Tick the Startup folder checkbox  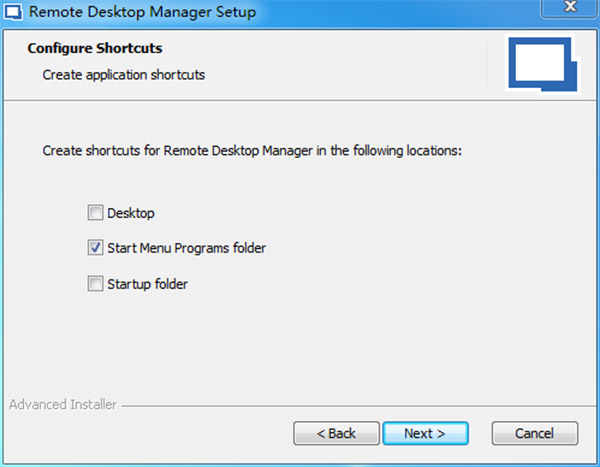tap(95, 284)
